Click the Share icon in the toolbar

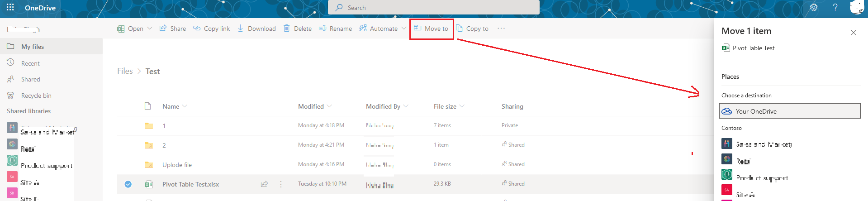pos(163,28)
